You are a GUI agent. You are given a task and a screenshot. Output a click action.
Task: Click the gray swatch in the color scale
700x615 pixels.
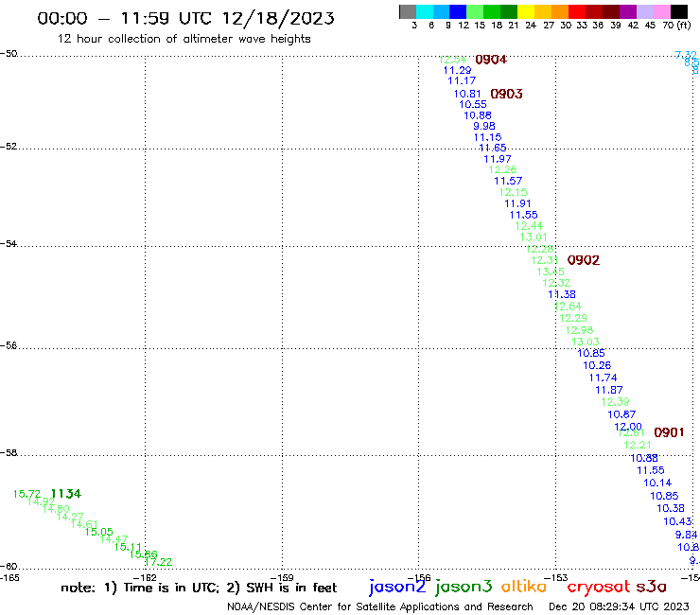coord(408,11)
